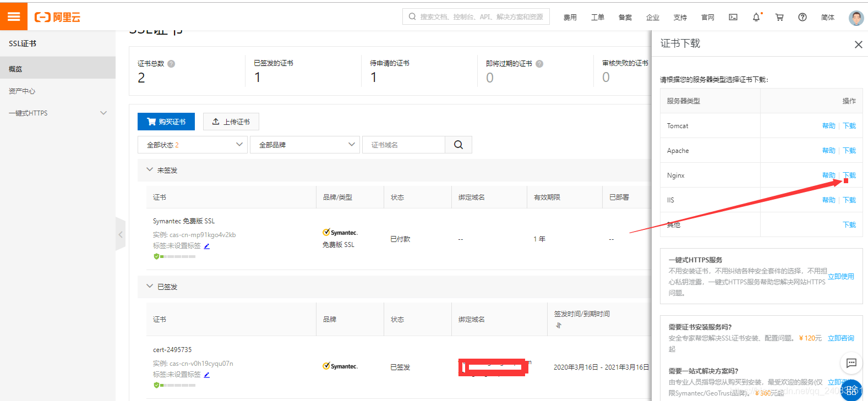Download certificate for Nginx

(849, 175)
